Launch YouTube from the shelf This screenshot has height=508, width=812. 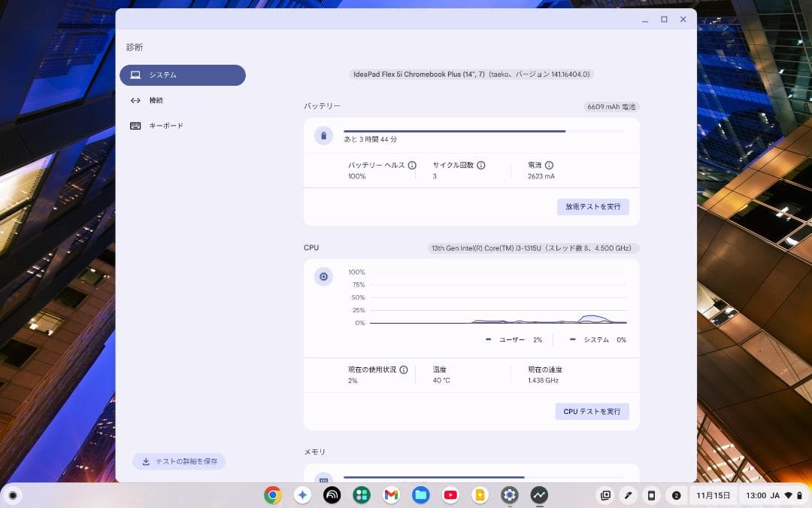(x=450, y=495)
